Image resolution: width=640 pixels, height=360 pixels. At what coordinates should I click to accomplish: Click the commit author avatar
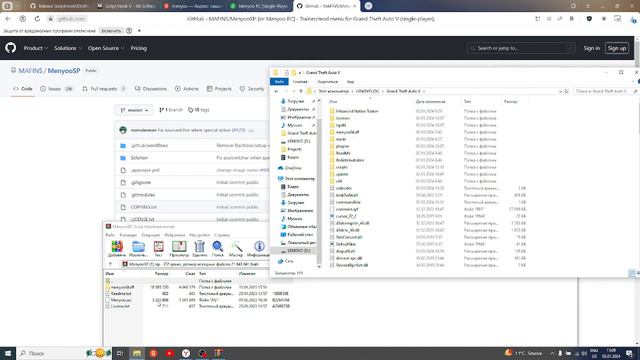tap(123, 130)
